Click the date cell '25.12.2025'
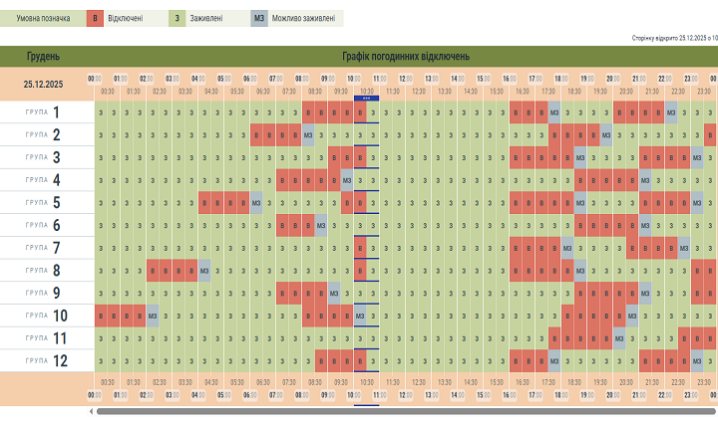 pyautogui.click(x=43, y=84)
